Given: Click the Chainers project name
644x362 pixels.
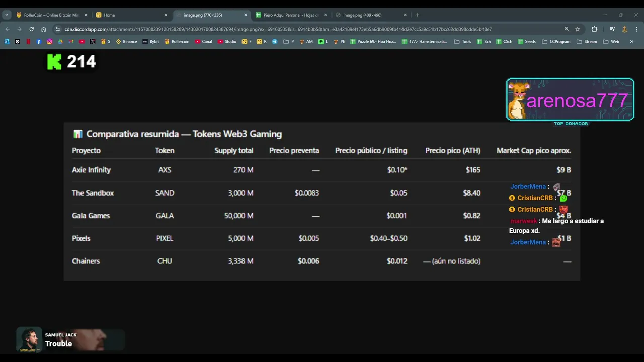Looking at the screenshot, I should coord(86,261).
